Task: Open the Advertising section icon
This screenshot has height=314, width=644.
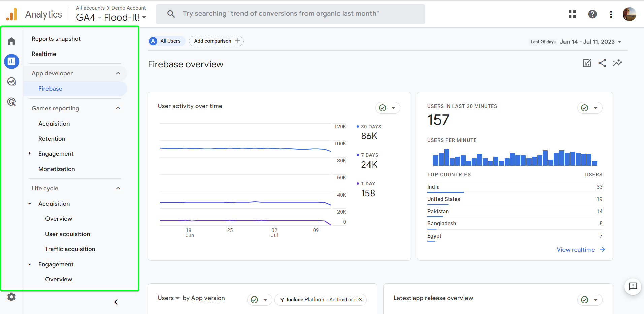Action: tap(11, 102)
